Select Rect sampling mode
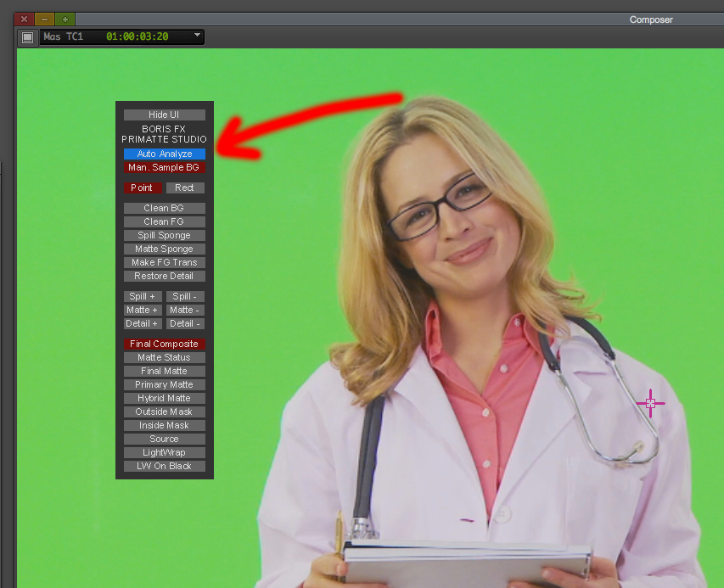Viewport: 724px width, 588px height. pyautogui.click(x=185, y=188)
